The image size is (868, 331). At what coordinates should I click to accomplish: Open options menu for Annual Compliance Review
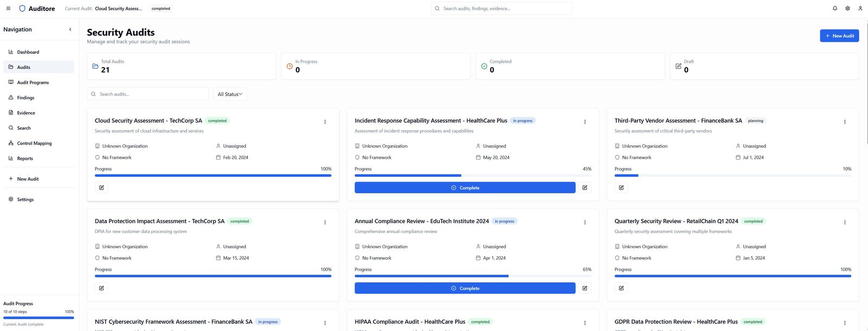tap(585, 222)
